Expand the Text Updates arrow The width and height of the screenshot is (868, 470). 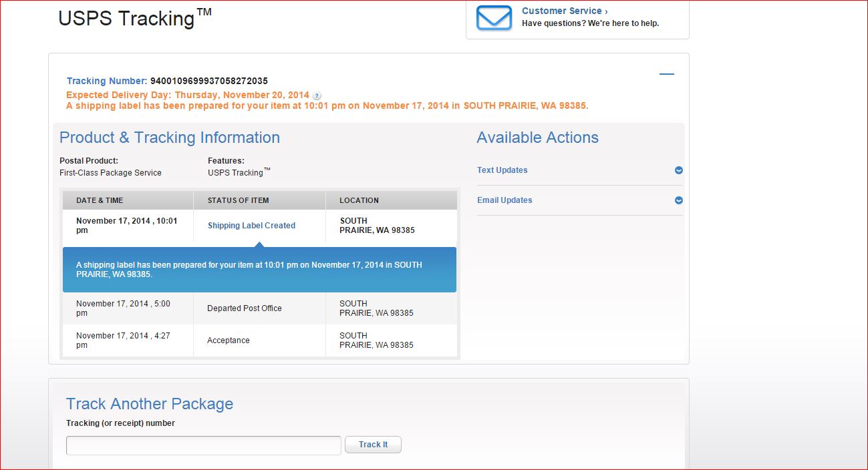click(679, 170)
